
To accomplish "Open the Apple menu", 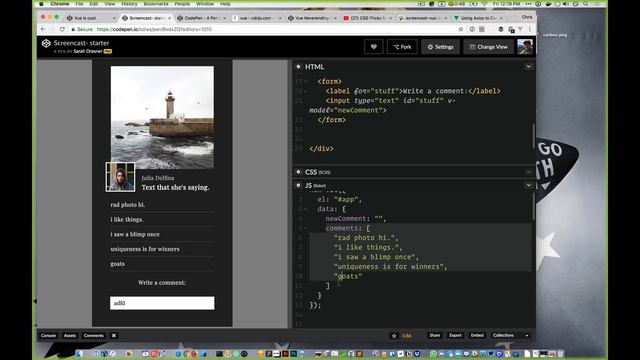I will point(41,4).
